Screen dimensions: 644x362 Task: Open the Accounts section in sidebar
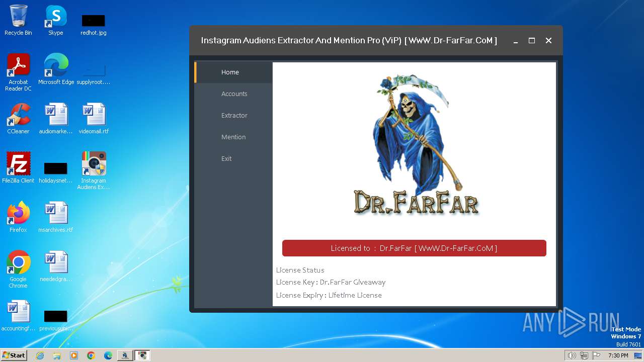pyautogui.click(x=234, y=94)
